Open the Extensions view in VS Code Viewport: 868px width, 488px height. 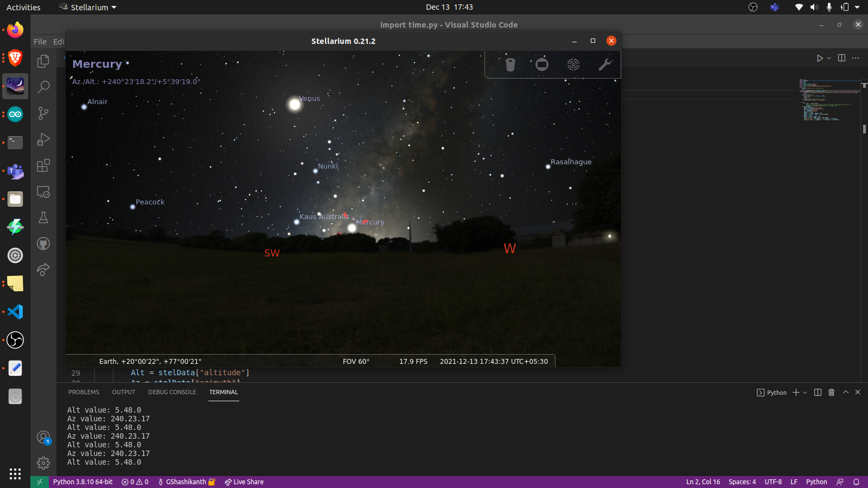[43, 166]
